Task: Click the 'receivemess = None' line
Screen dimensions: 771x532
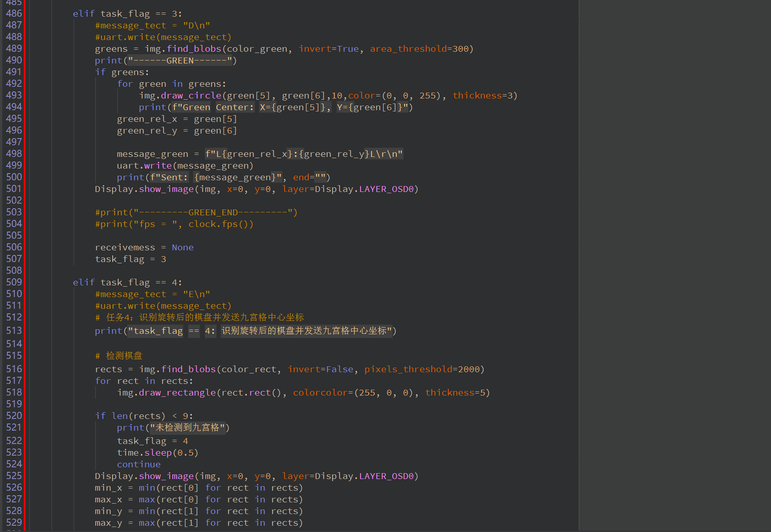Action: [x=144, y=247]
